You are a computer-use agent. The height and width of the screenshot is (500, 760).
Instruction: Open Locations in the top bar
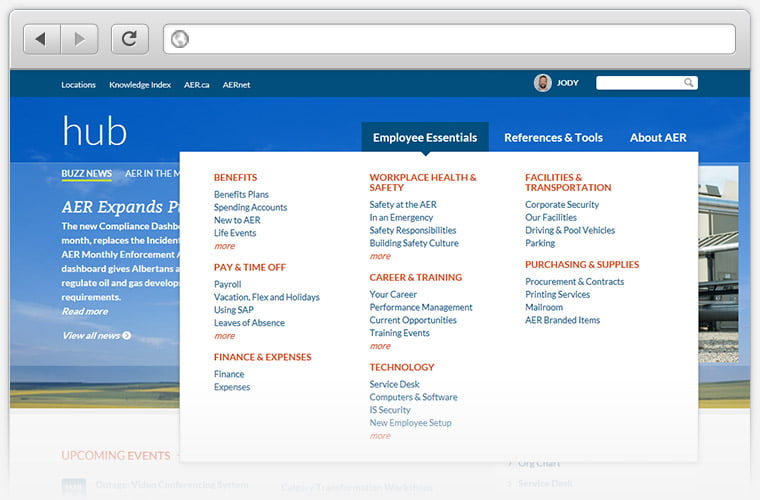[79, 85]
